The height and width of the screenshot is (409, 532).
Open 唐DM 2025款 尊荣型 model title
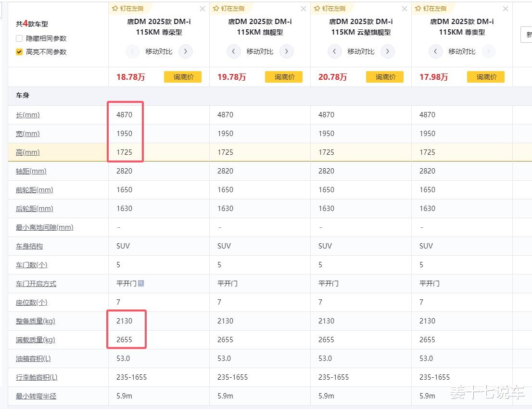(159, 27)
